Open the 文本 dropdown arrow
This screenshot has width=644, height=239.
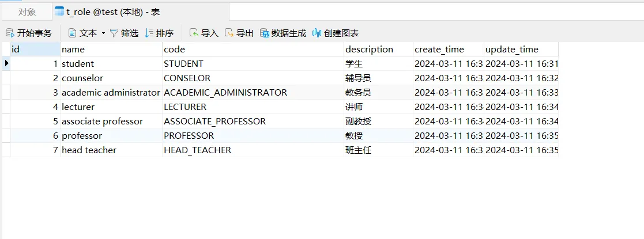pos(103,33)
